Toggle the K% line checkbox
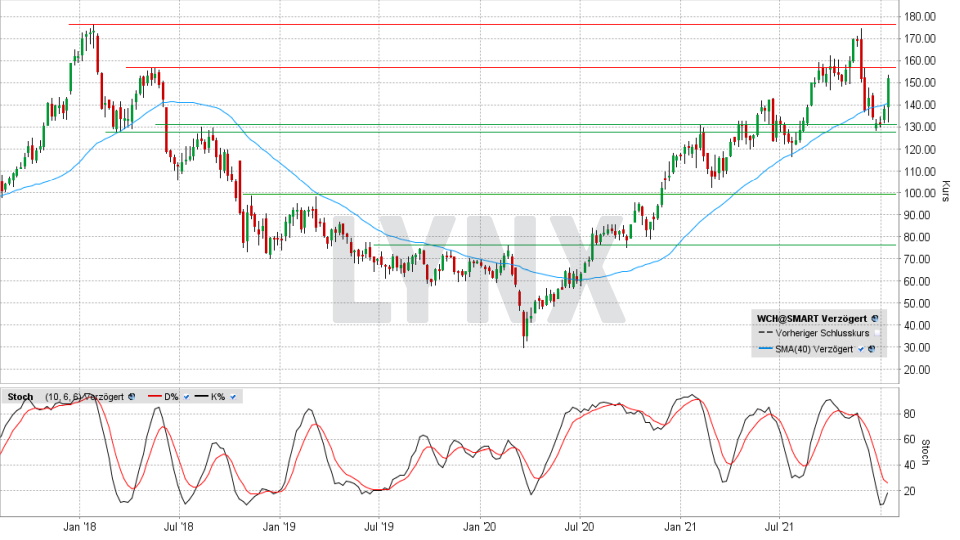 (x=233, y=397)
